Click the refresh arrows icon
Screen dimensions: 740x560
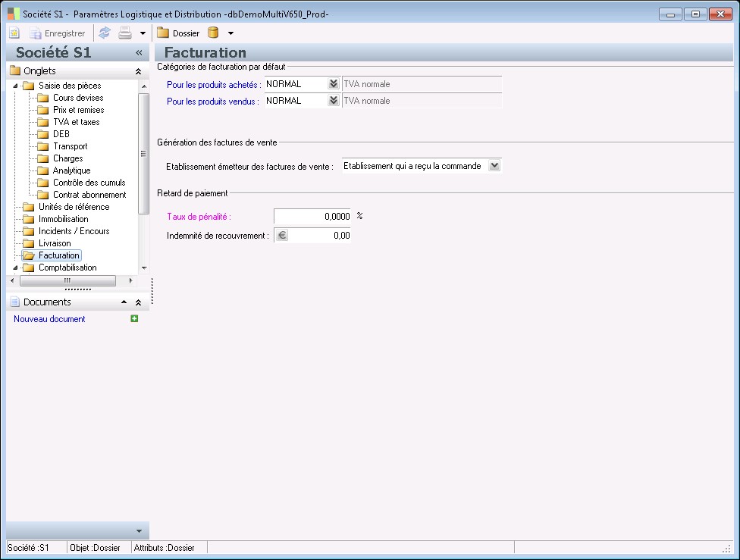tap(105, 33)
